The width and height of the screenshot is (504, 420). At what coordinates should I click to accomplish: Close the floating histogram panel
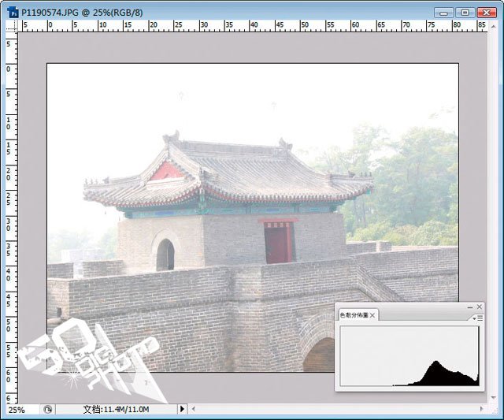[x=480, y=307]
